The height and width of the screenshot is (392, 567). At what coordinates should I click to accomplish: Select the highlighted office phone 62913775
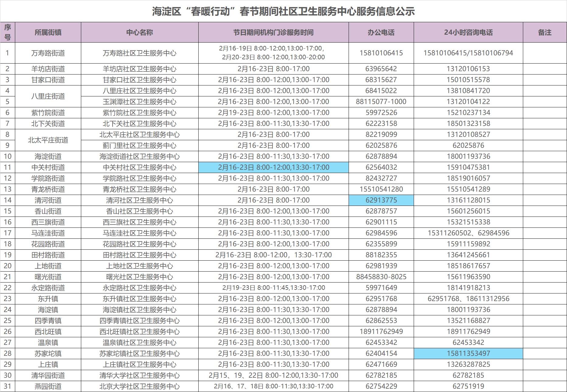pyautogui.click(x=381, y=200)
